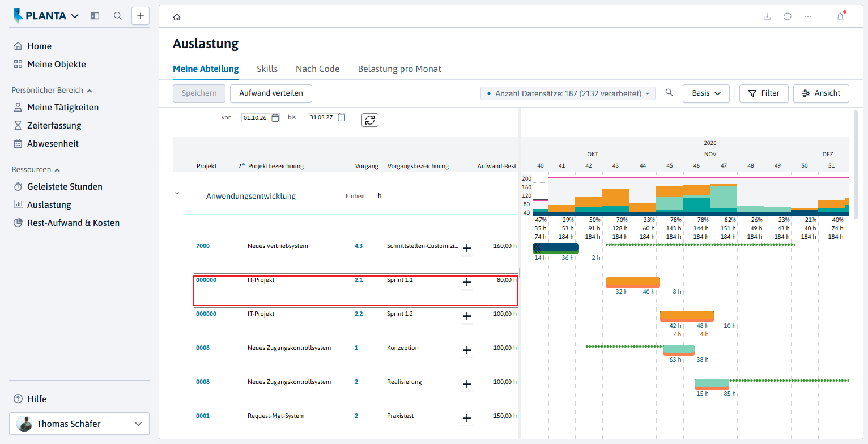Click the Aufwand verteilen button
868x444 pixels.
tap(271, 93)
